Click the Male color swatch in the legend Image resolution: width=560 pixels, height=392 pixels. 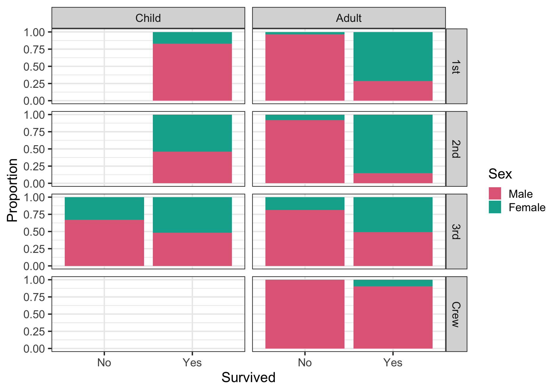pyautogui.click(x=495, y=194)
